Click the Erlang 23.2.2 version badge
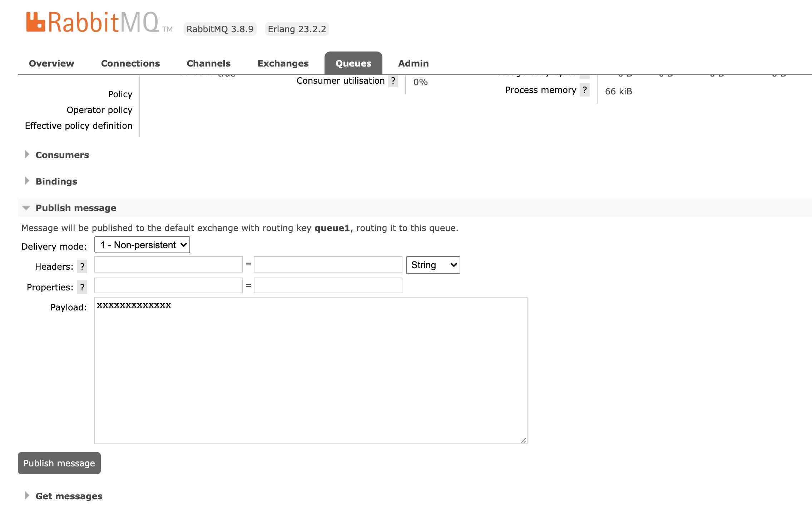812x510 pixels. tap(297, 29)
